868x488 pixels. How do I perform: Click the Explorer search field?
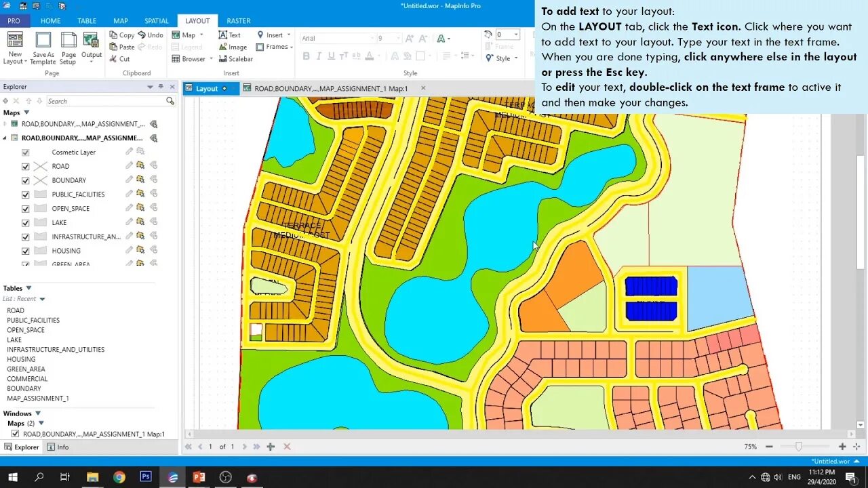pos(105,101)
